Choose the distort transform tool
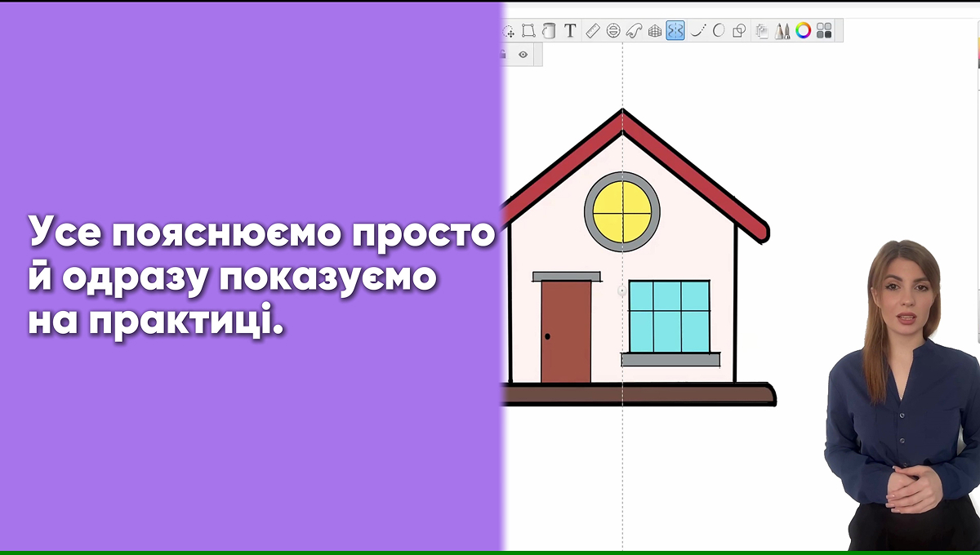The width and height of the screenshot is (980, 555). coord(528,31)
